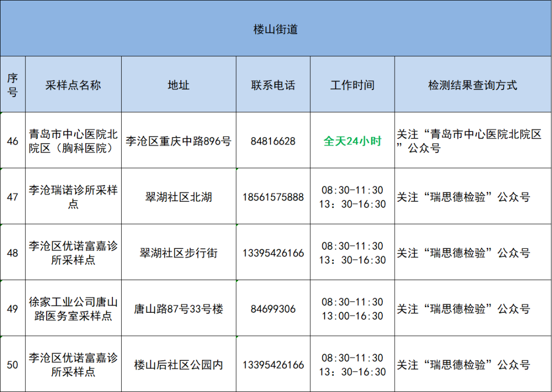The height and width of the screenshot is (392, 552).
Task: Click the 徐家工业公司唐山路医务室采样点 cell
Action: point(73,308)
